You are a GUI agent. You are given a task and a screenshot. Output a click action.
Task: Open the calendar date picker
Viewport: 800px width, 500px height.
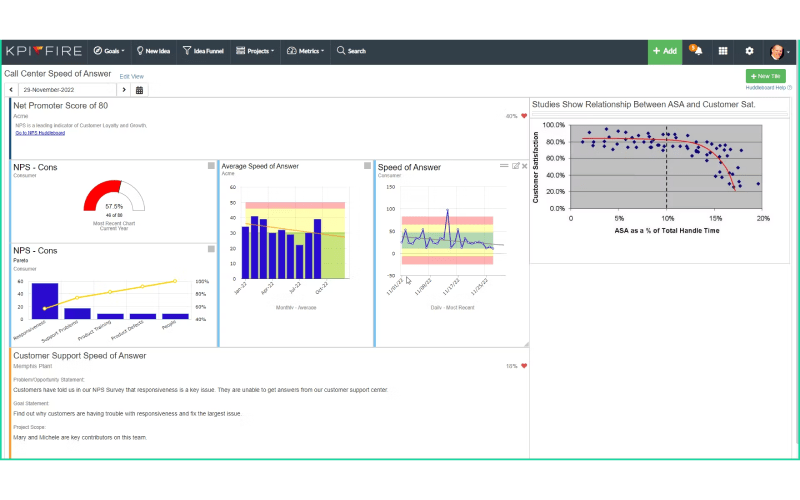click(140, 90)
